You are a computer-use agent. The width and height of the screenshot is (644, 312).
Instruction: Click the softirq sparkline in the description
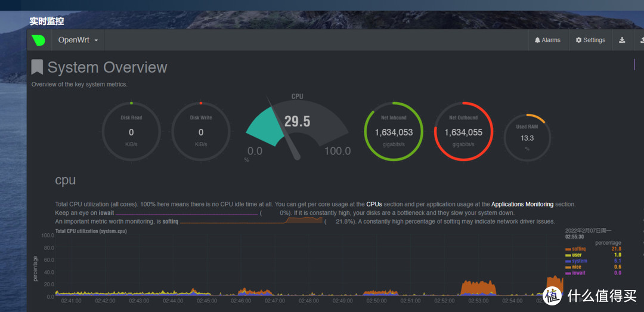251,221
